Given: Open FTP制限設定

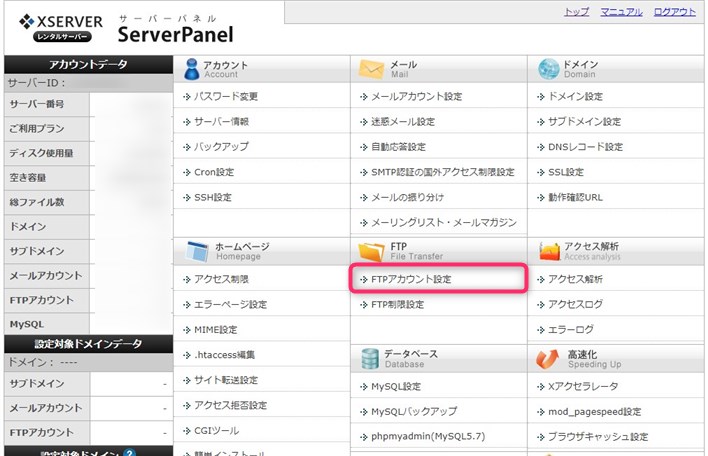Looking at the screenshot, I should (x=397, y=304).
